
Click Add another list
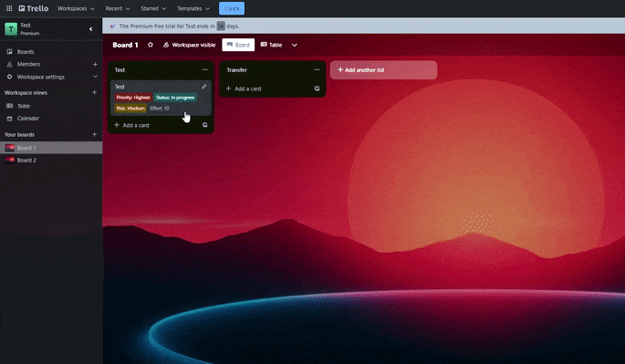pyautogui.click(x=383, y=69)
